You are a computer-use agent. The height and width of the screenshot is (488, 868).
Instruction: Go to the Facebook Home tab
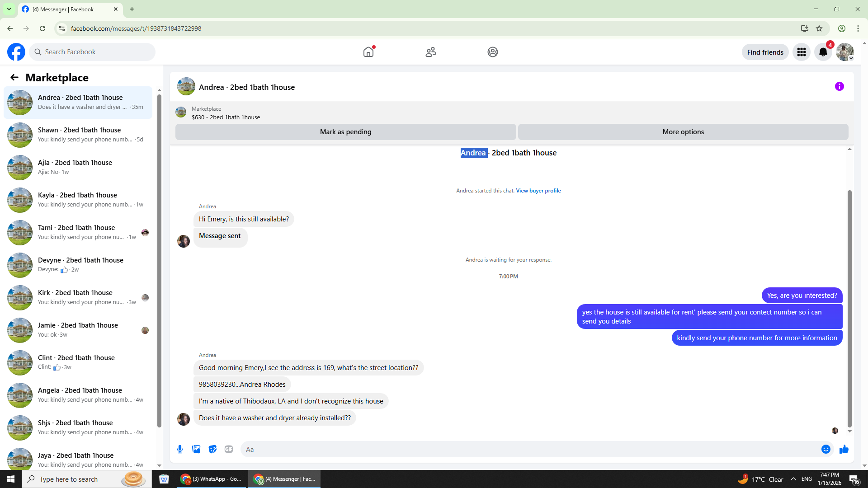pos(368,52)
